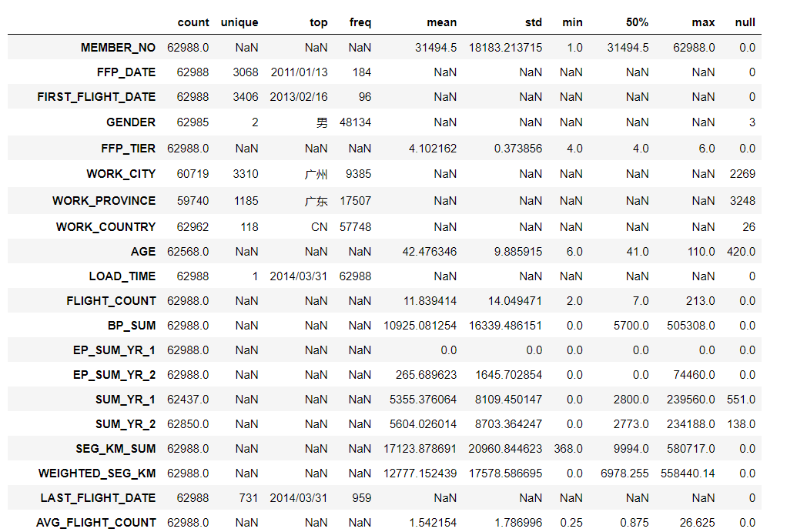
Task: Click the AGE row label
Action: [x=143, y=251]
